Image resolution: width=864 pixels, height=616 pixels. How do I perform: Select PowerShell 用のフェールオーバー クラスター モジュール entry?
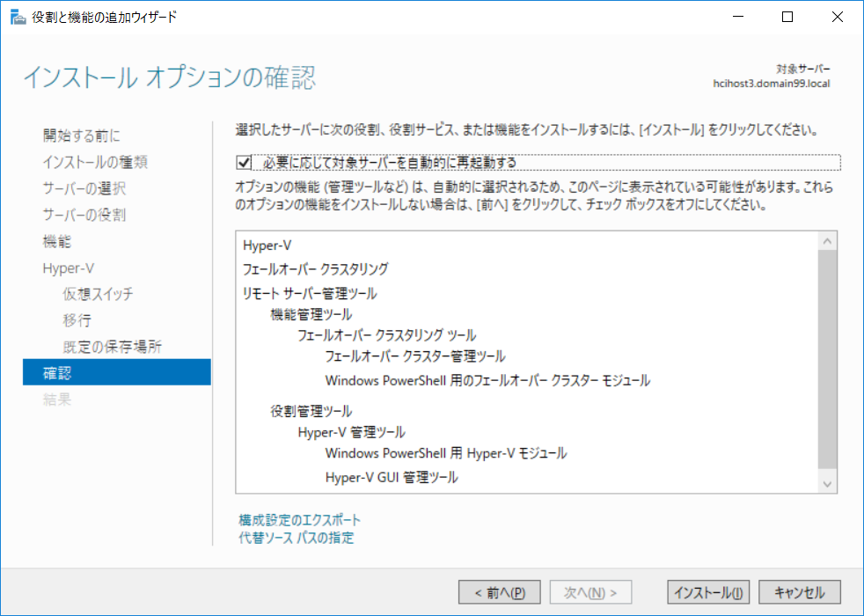click(487, 380)
